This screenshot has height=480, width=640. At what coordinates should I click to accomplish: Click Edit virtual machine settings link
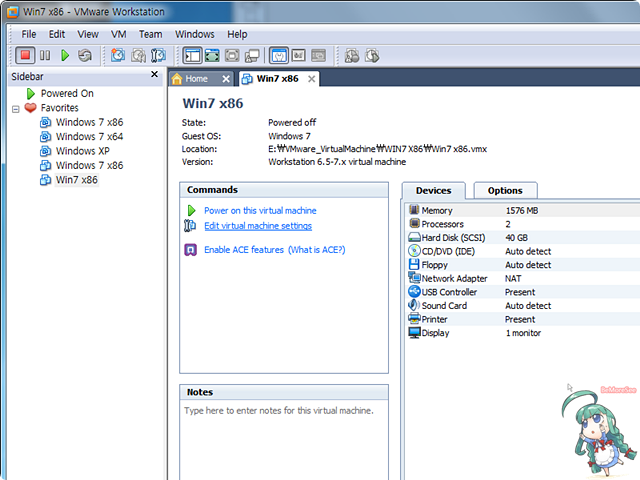(258, 226)
